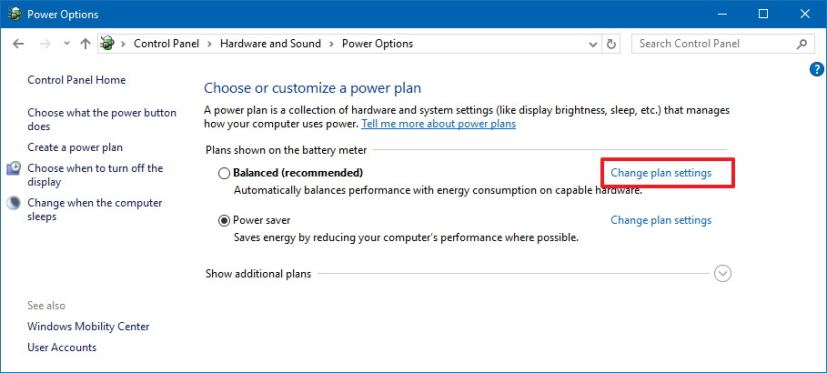Open Change when the computer sleeps
Screen dimensions: 827x373
95,209
